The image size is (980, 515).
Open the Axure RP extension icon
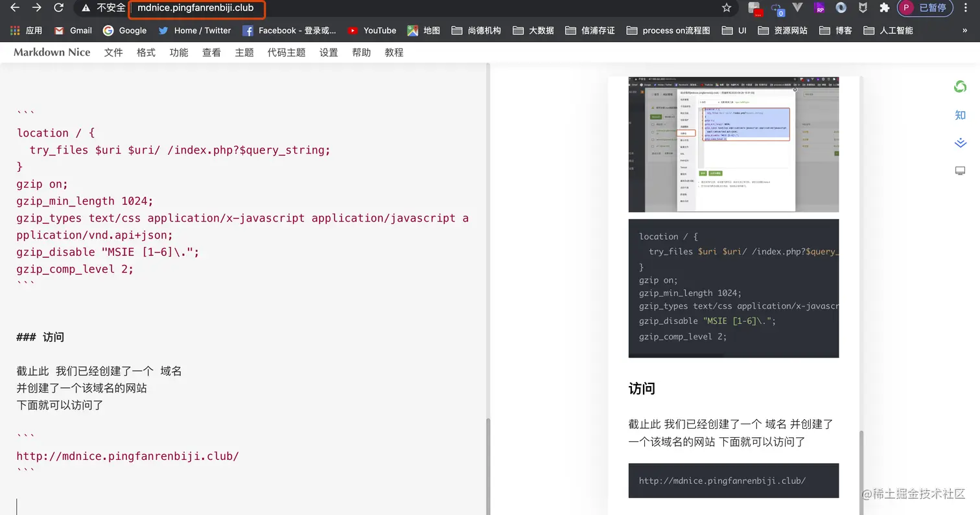tap(820, 8)
